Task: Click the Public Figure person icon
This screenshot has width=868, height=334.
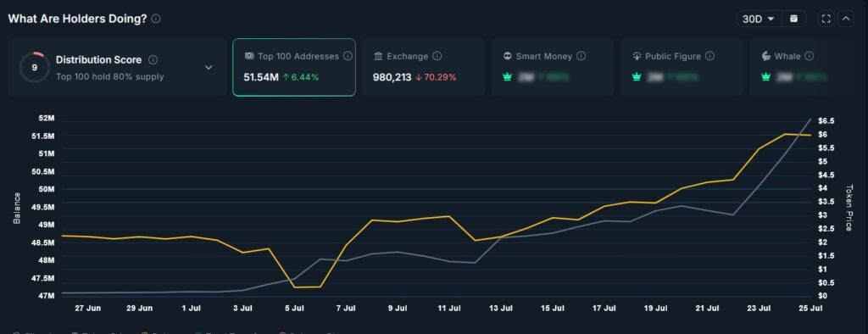Action: pos(637,56)
